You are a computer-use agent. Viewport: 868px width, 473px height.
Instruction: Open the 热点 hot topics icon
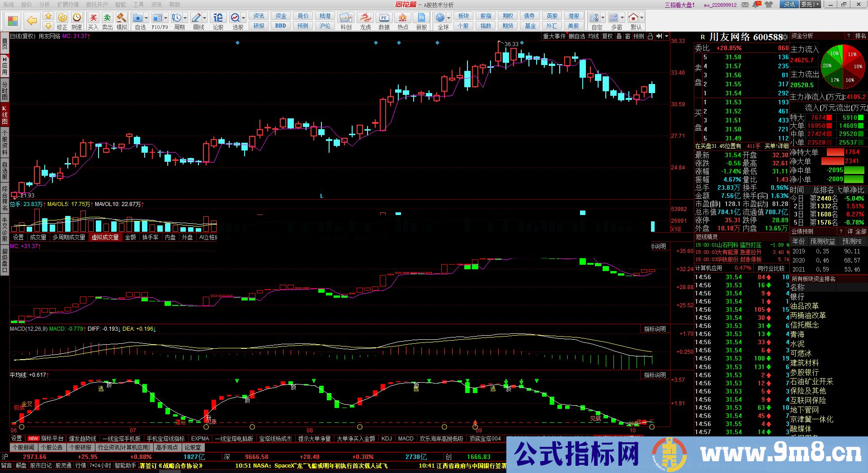tap(402, 20)
